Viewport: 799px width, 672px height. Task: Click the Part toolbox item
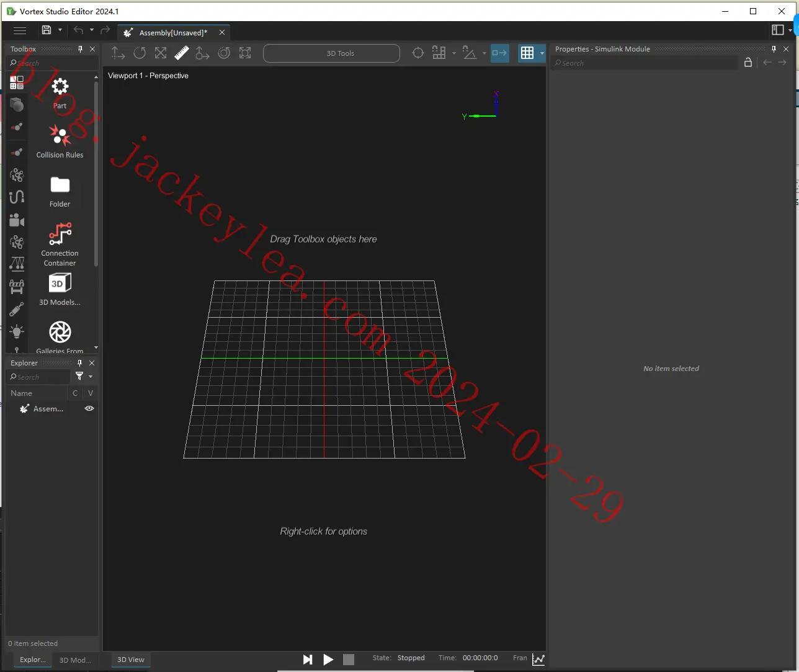[x=60, y=94]
